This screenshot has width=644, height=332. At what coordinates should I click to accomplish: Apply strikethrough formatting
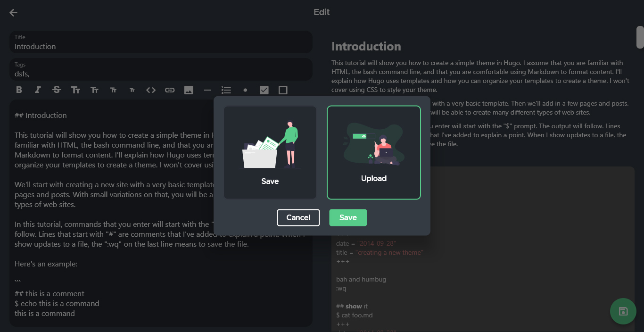[x=57, y=90]
